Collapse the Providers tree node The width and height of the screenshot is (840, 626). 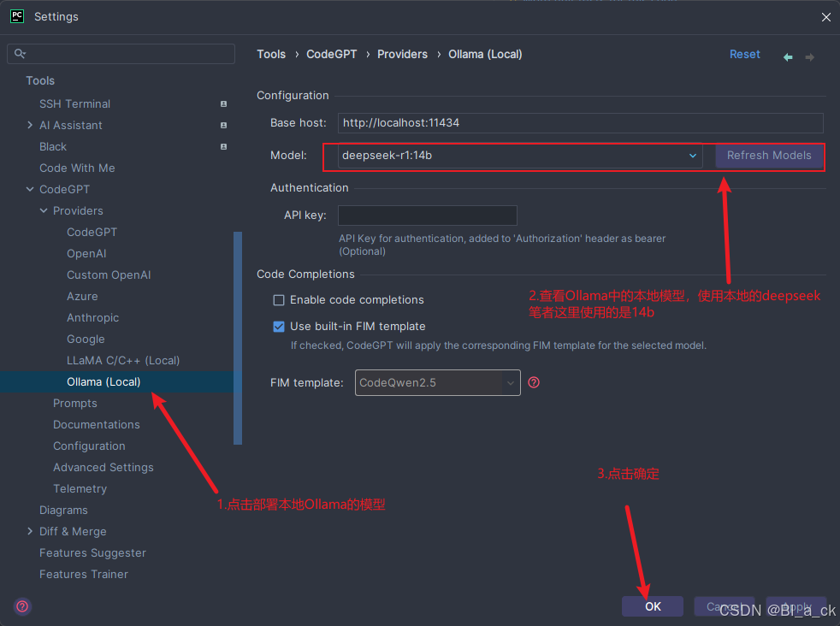coord(44,210)
